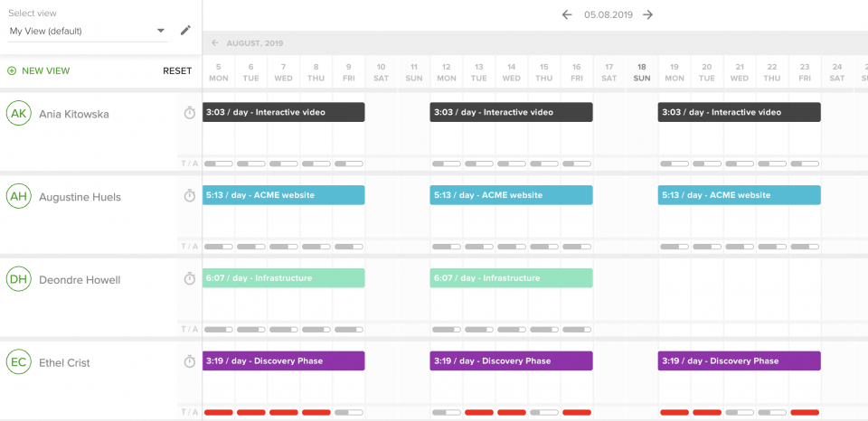Go to previous date with left arrow
Screen dimensions: 868x421
(566, 14)
